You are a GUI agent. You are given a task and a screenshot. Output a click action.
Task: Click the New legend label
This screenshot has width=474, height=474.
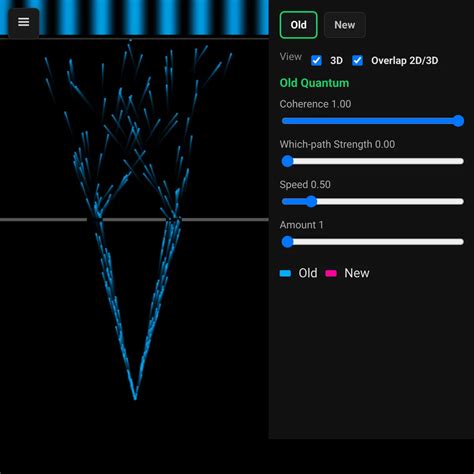[x=357, y=273]
